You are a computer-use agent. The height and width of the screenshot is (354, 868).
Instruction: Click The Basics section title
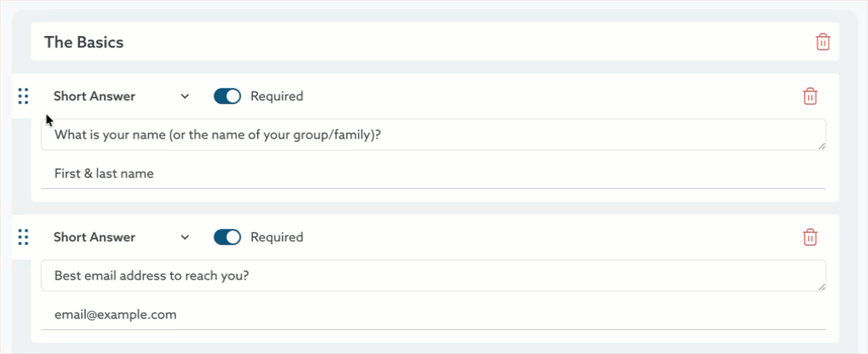click(84, 42)
